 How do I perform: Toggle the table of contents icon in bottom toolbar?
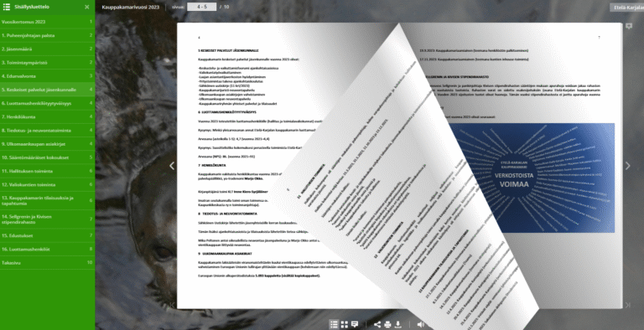334,325
